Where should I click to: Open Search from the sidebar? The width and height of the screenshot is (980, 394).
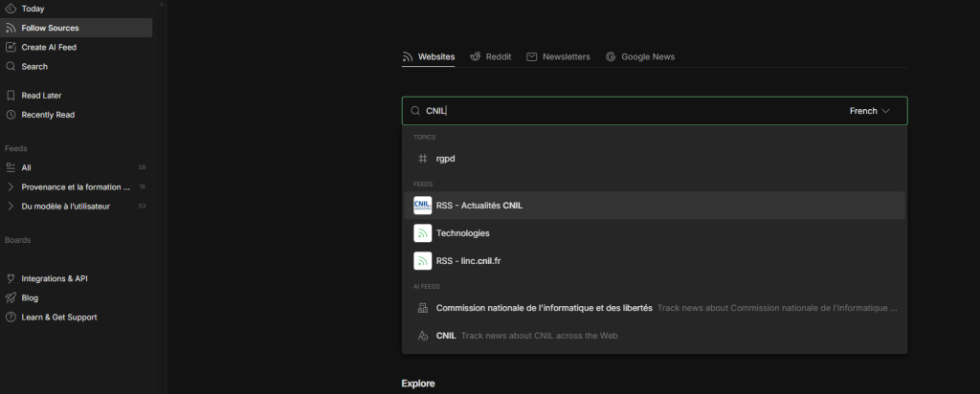coord(33,67)
